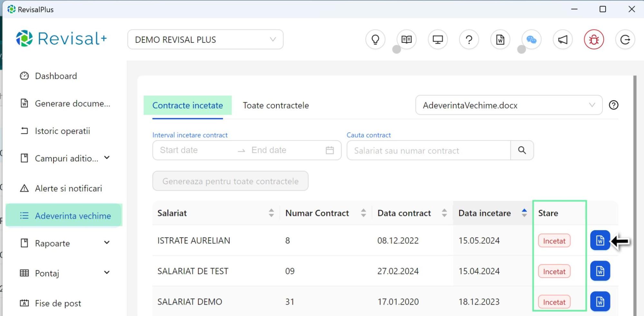Click the logout arrow icon
Screen dimensions: 644x316
tap(625, 40)
